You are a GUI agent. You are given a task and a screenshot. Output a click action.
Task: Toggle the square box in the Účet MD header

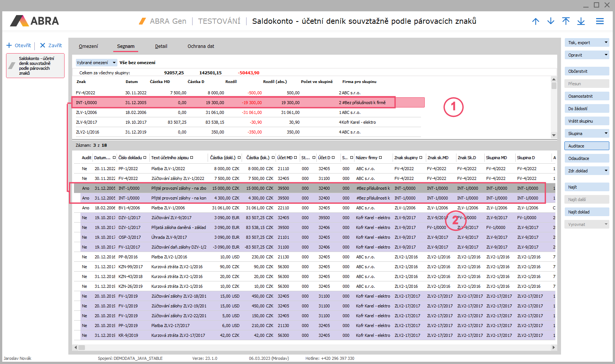pos(295,158)
